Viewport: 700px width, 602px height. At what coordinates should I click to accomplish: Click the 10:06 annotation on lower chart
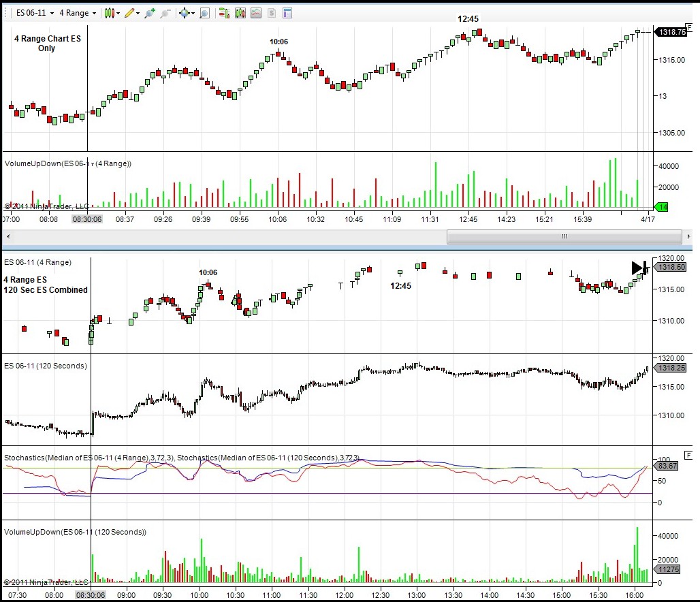pyautogui.click(x=208, y=272)
